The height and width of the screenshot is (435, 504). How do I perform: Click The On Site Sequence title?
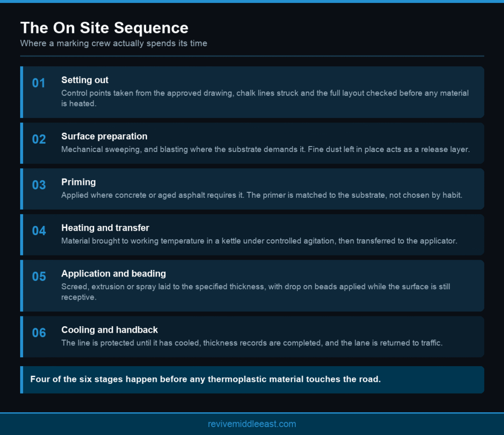104,28
